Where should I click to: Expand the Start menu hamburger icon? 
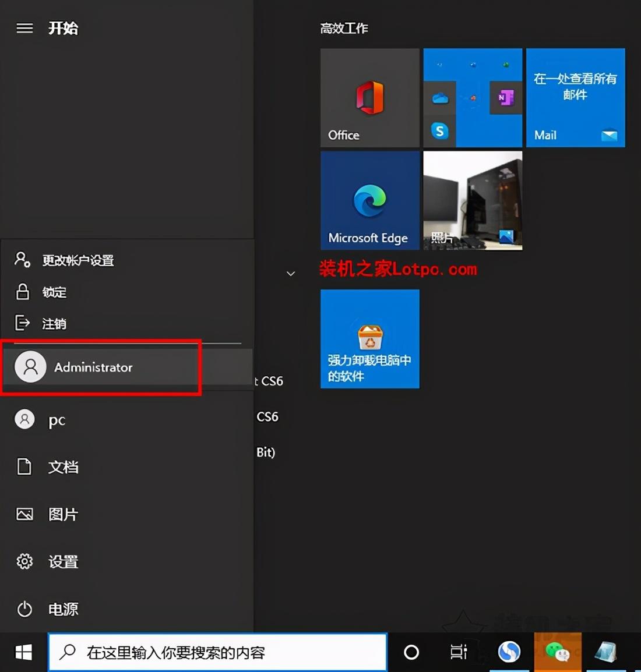(x=24, y=28)
